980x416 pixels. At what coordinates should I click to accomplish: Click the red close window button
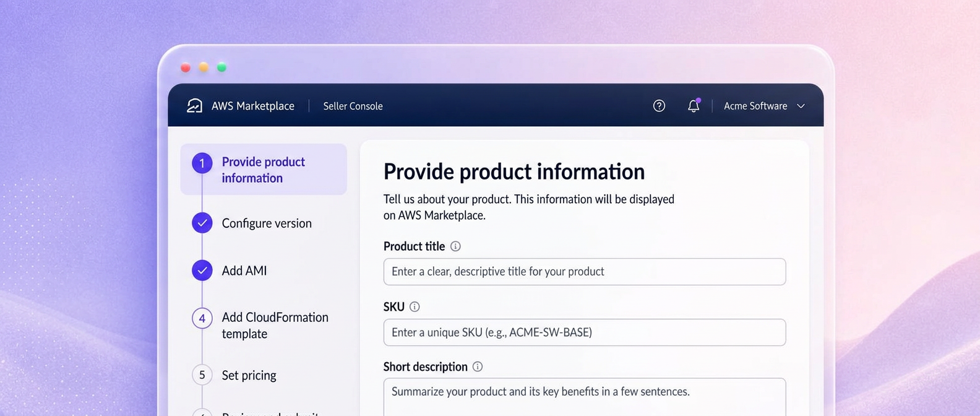[186, 67]
